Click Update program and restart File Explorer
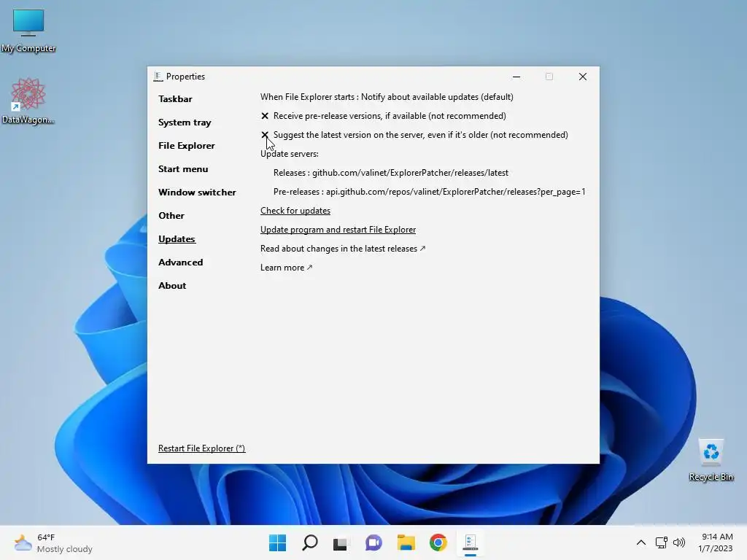The image size is (747, 560). [x=338, y=230]
